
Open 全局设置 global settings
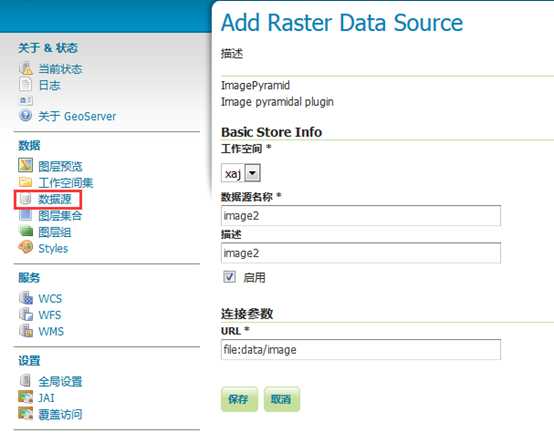(x=60, y=381)
